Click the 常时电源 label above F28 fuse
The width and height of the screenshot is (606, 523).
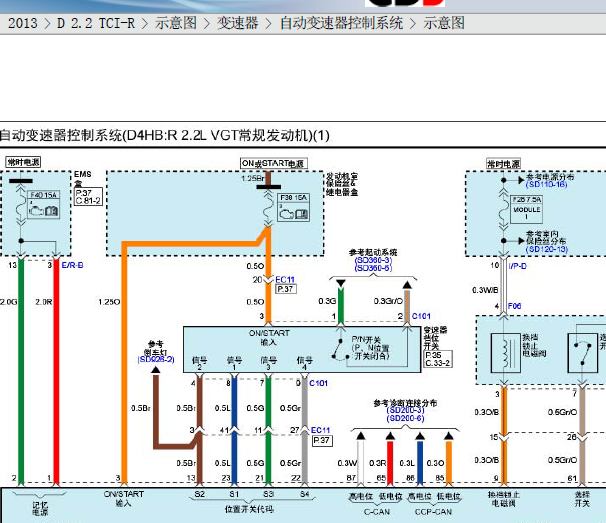click(503, 164)
